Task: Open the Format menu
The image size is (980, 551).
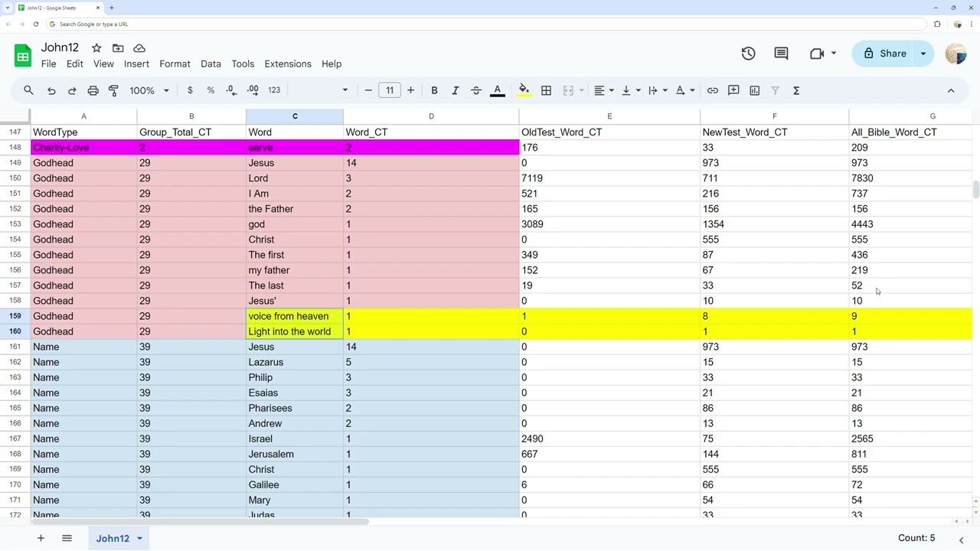Action: pos(175,64)
